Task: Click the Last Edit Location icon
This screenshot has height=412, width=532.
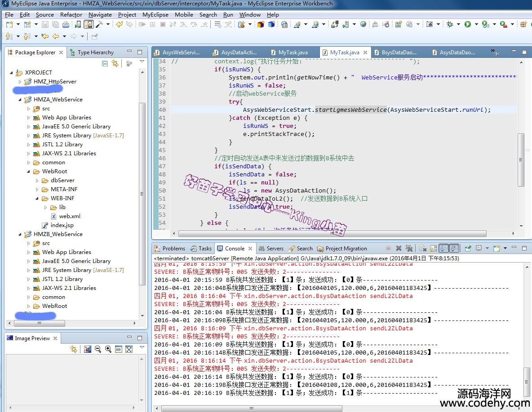Action: [45, 36]
